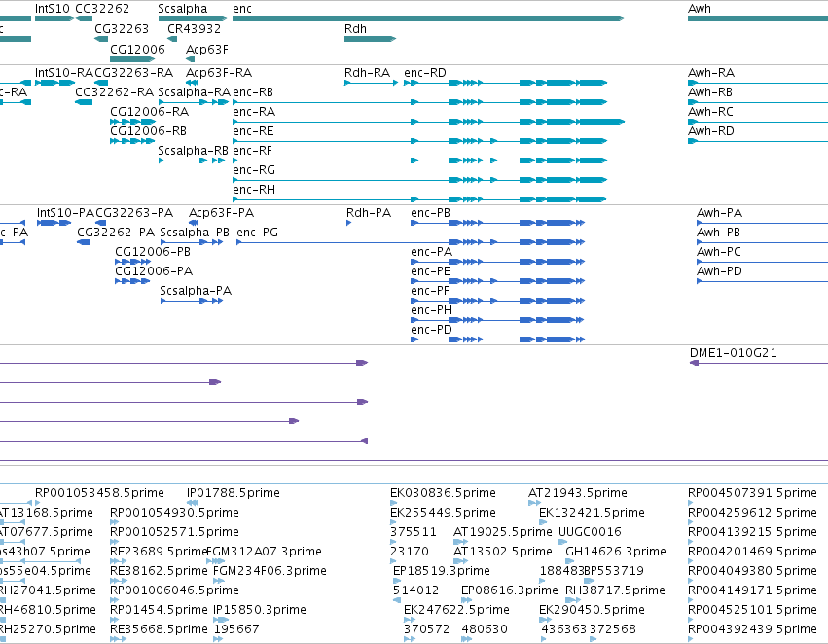828x644 pixels.
Task: Select the Awh-RB transcript label
Action: 709,91
